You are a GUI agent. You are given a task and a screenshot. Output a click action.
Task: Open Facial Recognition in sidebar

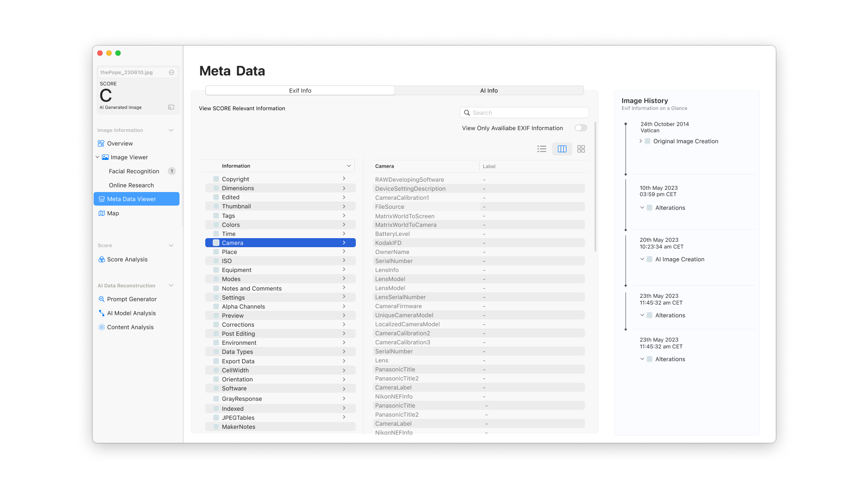tap(134, 171)
